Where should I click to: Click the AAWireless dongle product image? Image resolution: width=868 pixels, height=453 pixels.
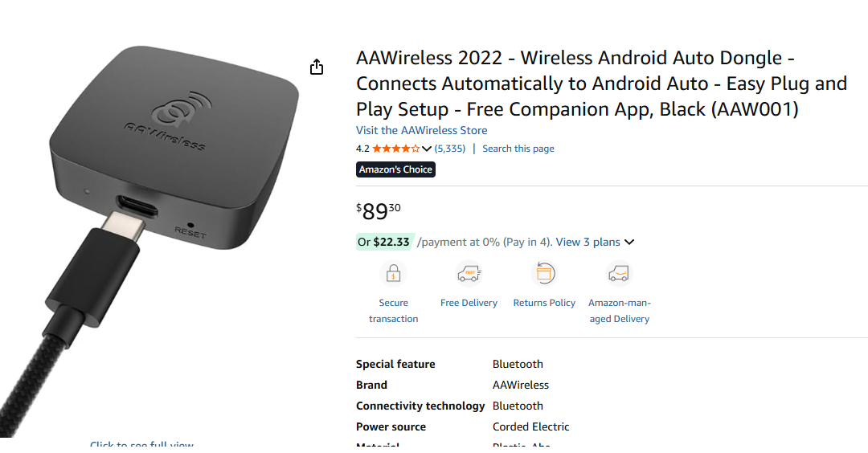click(x=153, y=201)
